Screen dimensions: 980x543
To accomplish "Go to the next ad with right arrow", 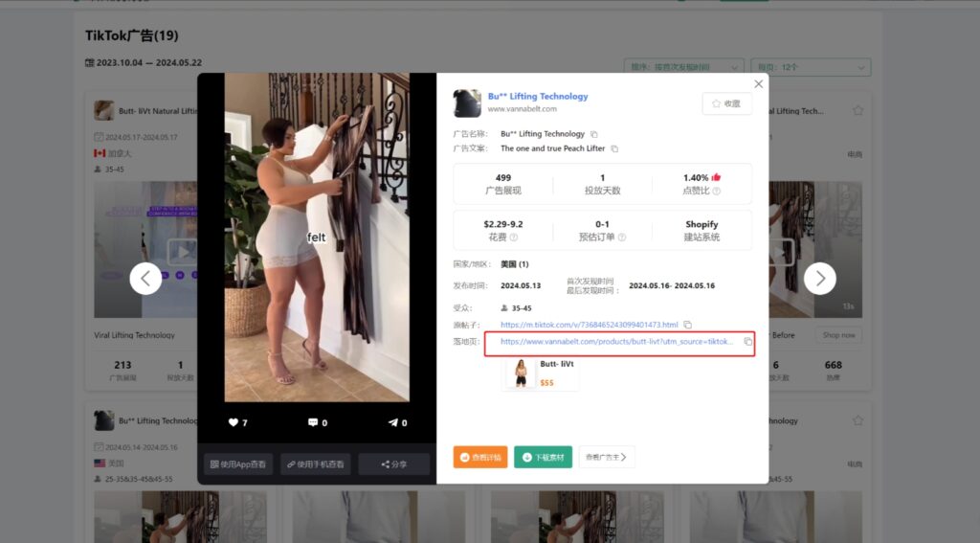I will point(820,279).
